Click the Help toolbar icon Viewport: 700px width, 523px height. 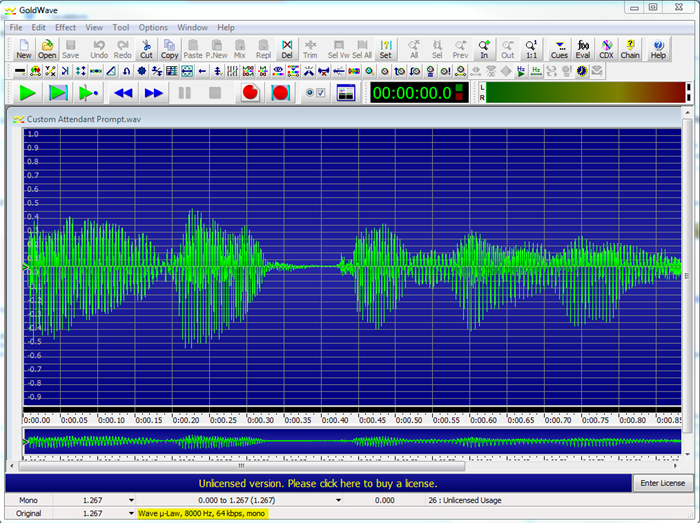(658, 49)
